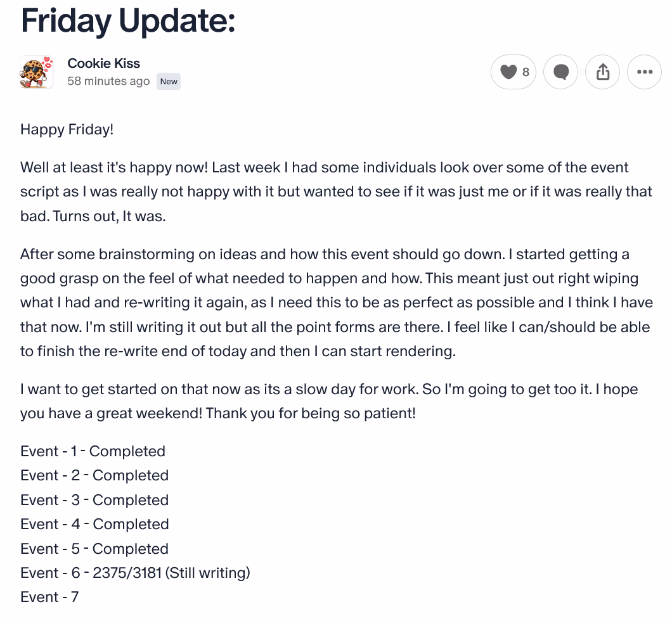The height and width of the screenshot is (621, 672).
Task: Select the 58 minutes ago timestamp
Action: tap(108, 81)
